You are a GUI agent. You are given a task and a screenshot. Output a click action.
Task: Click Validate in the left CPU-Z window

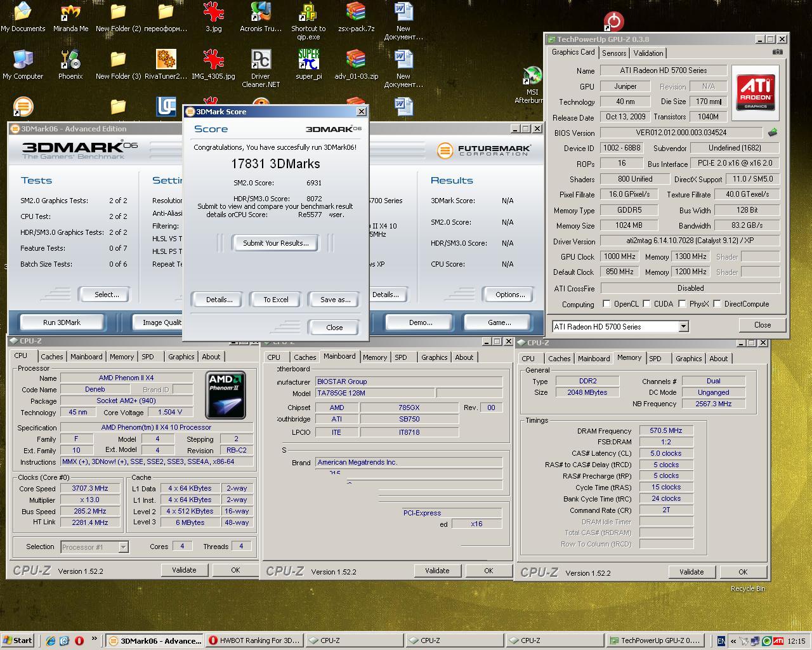184,570
